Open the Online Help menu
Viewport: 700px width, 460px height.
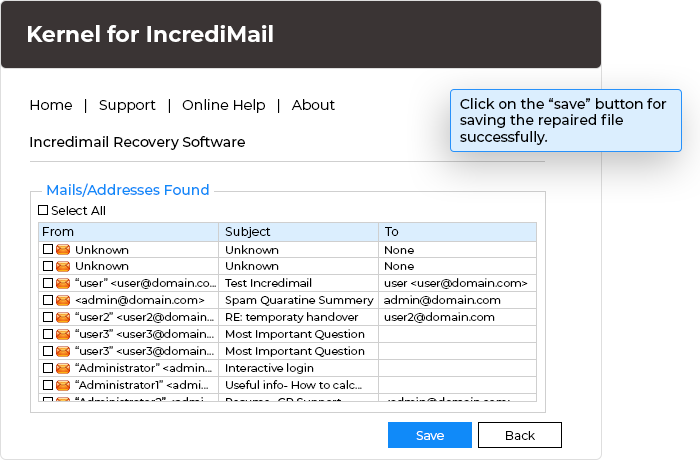click(224, 105)
